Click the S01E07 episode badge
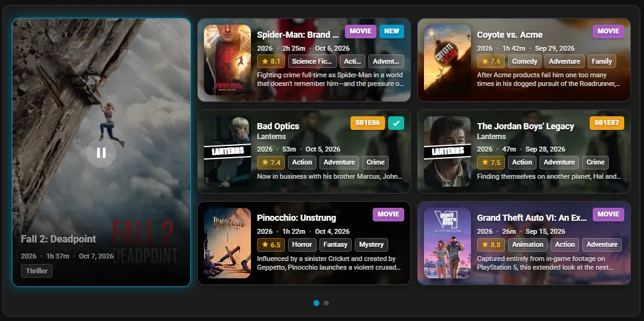This screenshot has width=644, height=321. [x=607, y=123]
